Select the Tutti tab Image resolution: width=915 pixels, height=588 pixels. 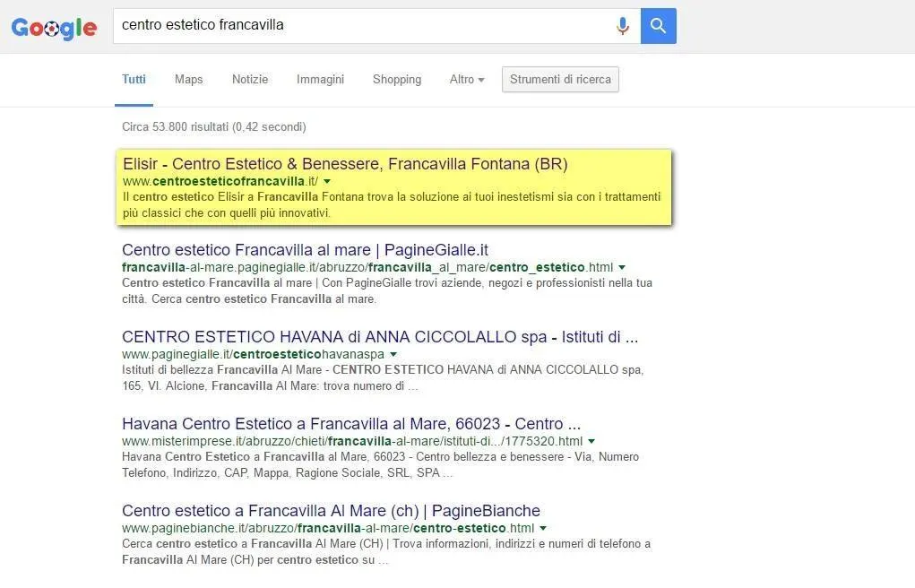pos(134,80)
